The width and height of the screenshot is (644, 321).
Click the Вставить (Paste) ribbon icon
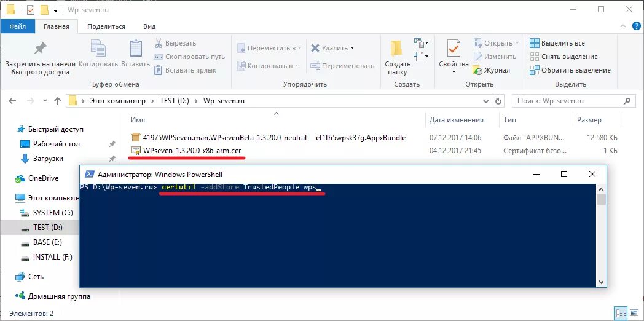tap(136, 49)
